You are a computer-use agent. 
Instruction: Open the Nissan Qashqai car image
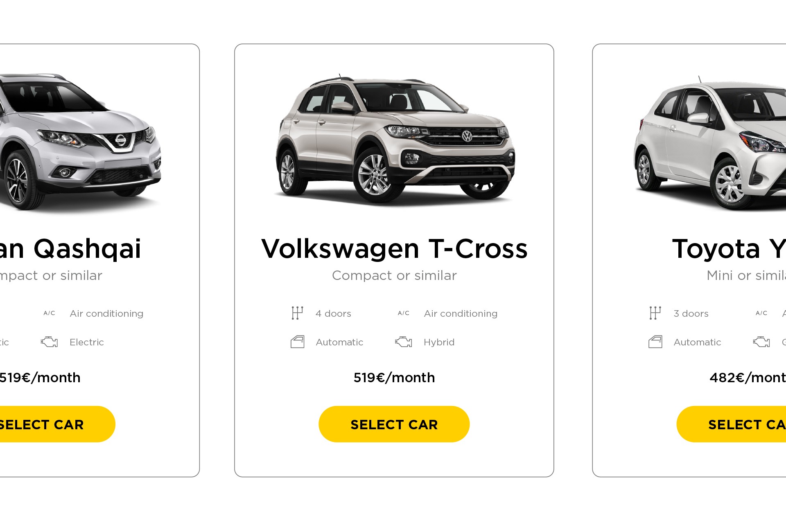[80, 141]
